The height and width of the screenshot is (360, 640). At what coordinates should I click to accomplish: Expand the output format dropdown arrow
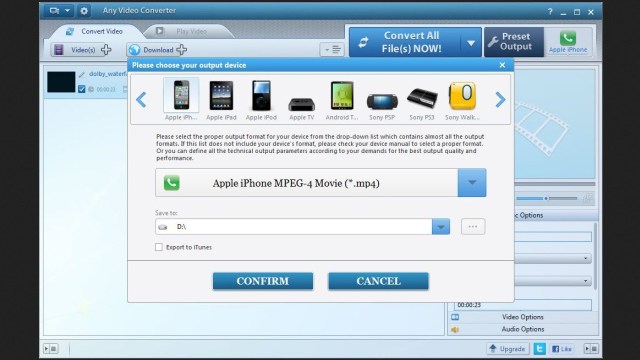point(472,182)
